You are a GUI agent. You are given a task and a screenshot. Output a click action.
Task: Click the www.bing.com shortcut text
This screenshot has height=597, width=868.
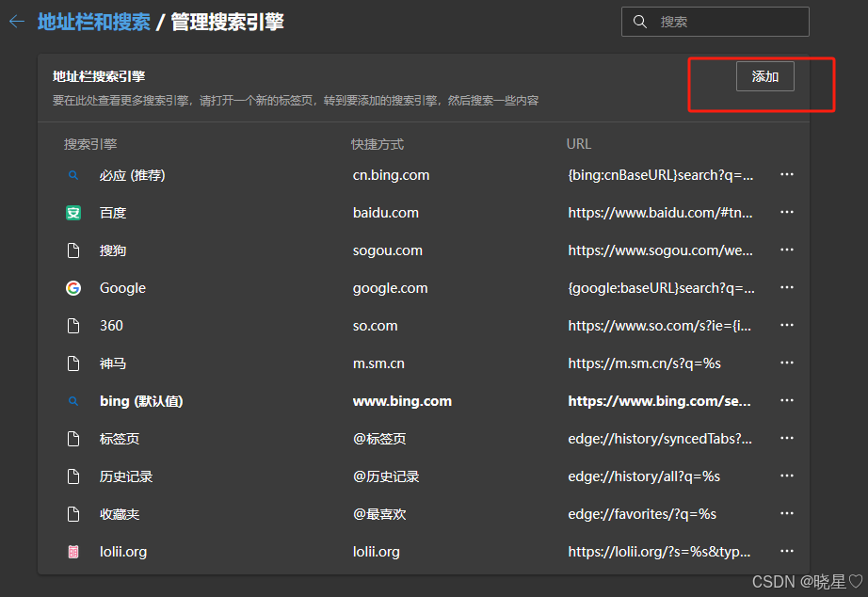[x=402, y=401]
